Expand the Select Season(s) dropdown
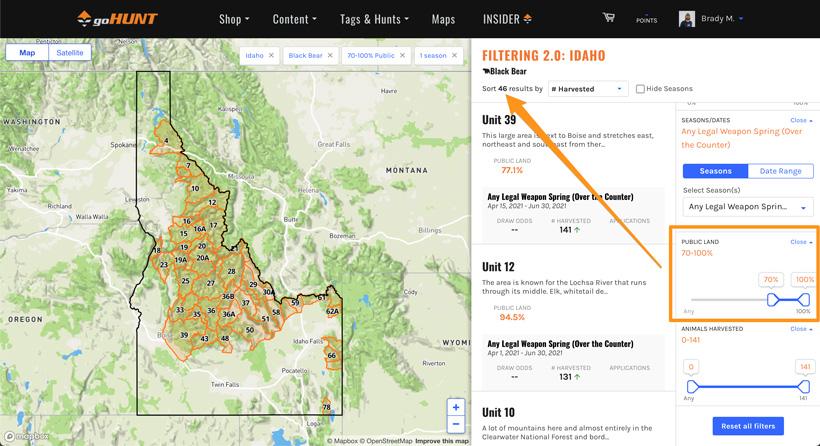This screenshot has height=446, width=820. pos(748,207)
